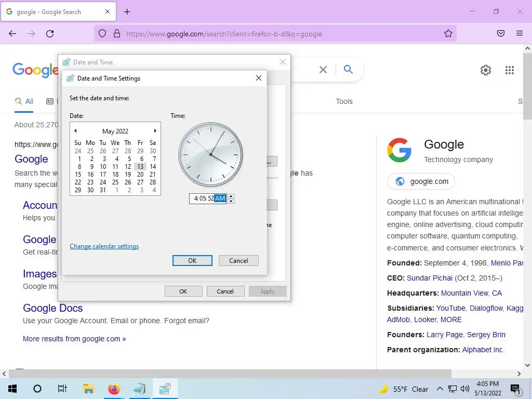Reload the current page
This screenshot has width=532, height=399.
click(x=50, y=34)
